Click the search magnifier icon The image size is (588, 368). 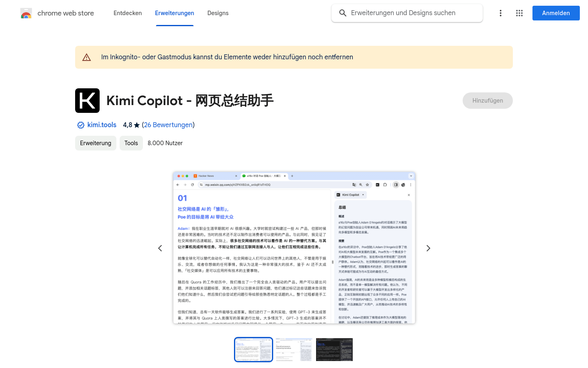(x=343, y=13)
